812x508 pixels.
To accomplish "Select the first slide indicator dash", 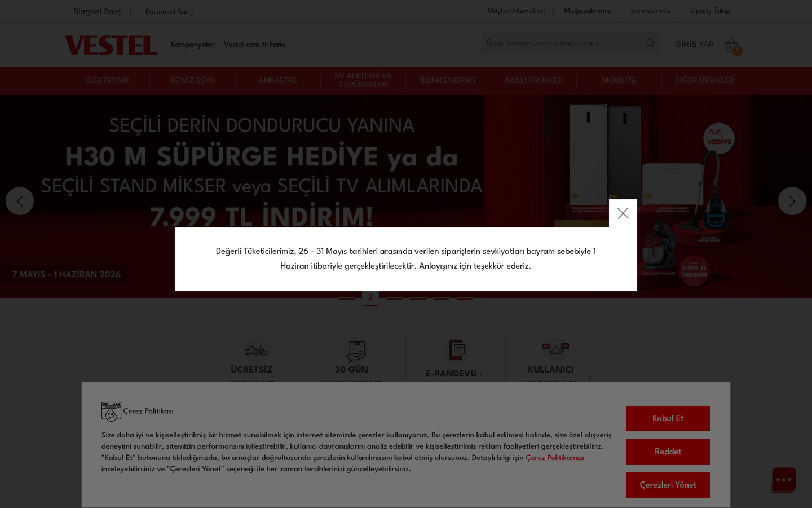I will [347, 297].
